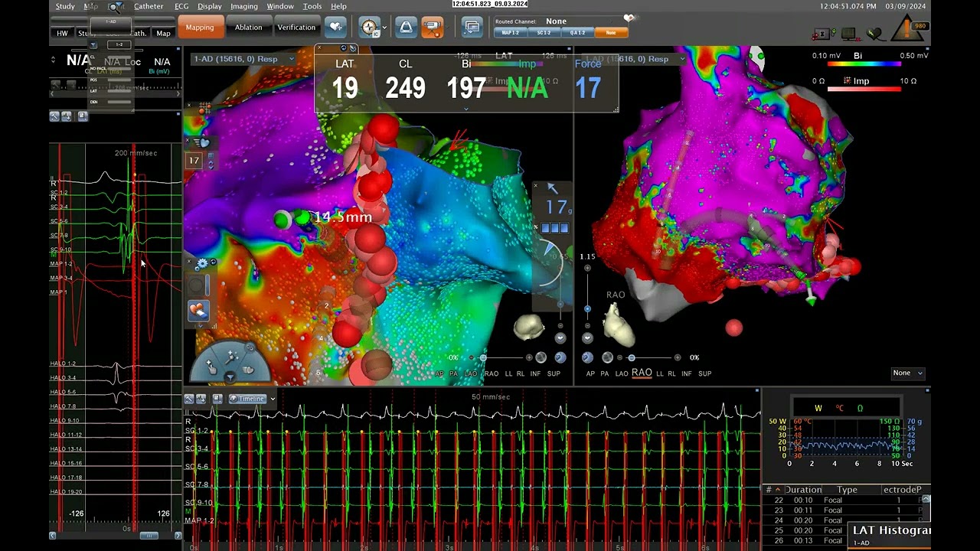Open the Catheter menu
The width and height of the screenshot is (980, 551).
[149, 6]
